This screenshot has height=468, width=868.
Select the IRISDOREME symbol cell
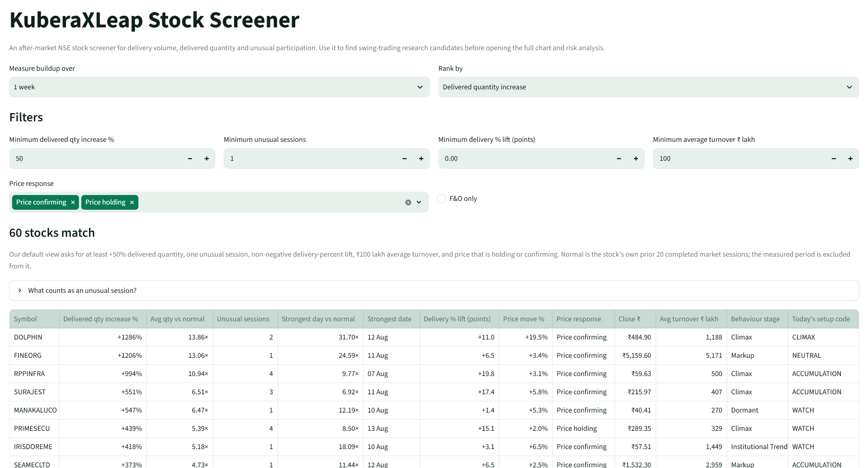(34, 446)
